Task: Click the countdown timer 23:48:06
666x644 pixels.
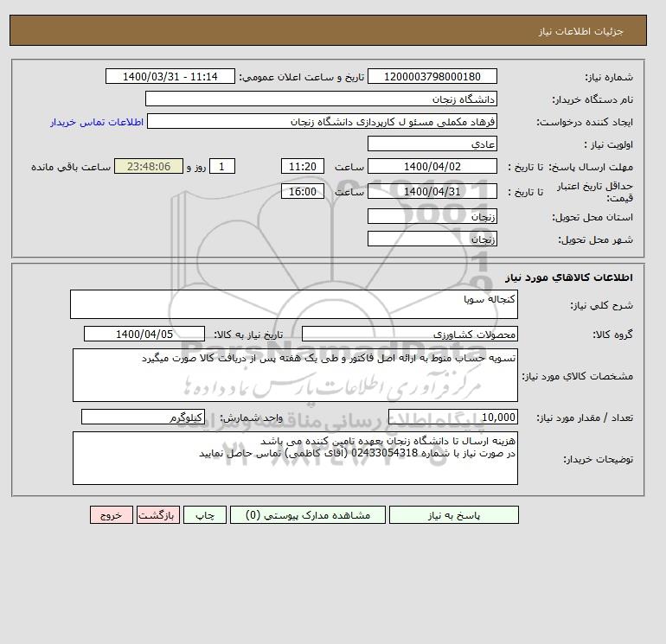Action: pos(149,167)
